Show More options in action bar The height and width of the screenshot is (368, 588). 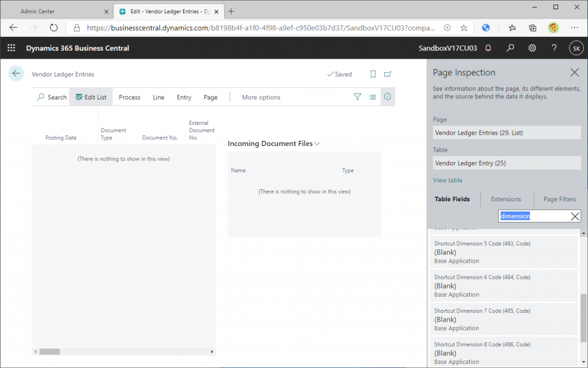[x=261, y=97]
